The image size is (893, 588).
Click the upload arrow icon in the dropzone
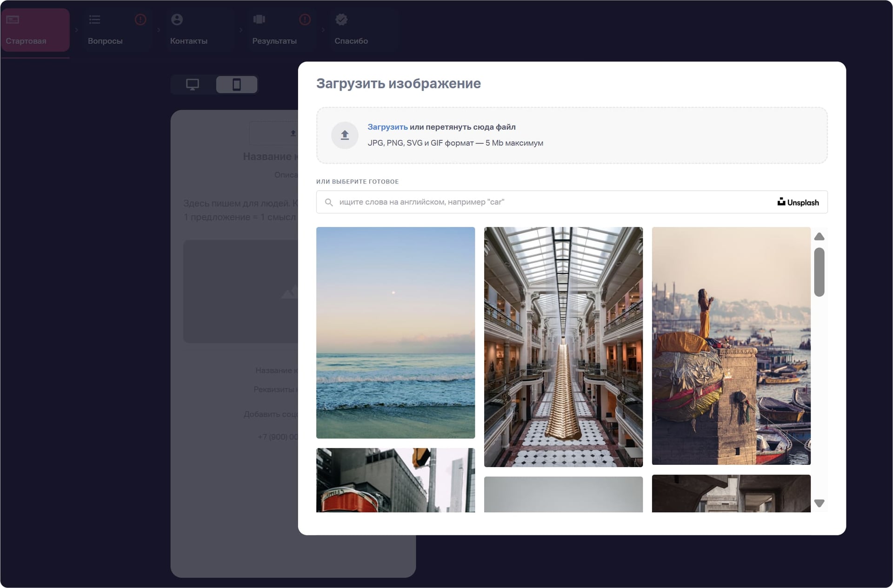[x=344, y=135]
